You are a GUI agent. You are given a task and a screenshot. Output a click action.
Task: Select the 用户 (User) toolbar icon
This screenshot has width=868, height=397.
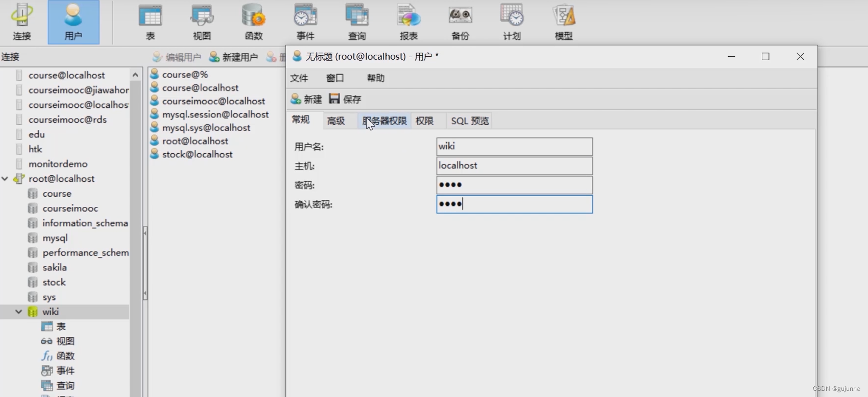point(74,22)
